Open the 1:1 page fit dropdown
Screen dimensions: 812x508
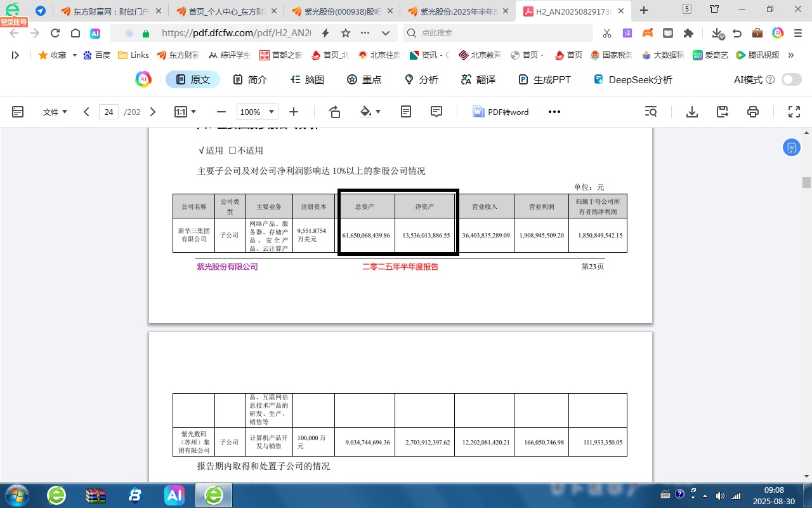pos(185,112)
